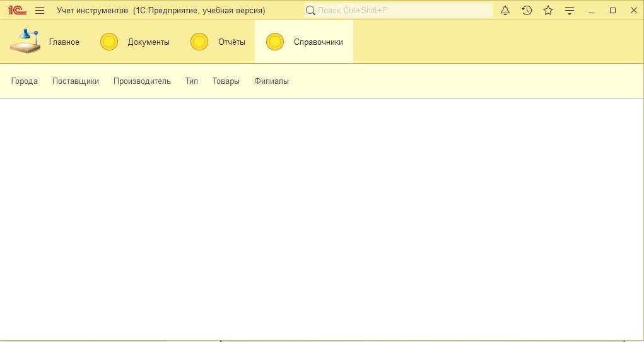The width and height of the screenshot is (644, 342).
Task: Click the desk lamp Главное icon
Action: pos(25,42)
